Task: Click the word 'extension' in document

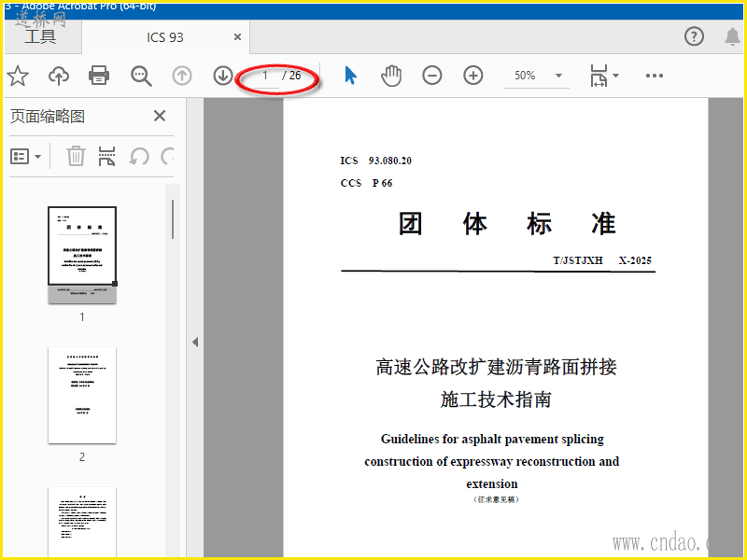Action: [492, 483]
